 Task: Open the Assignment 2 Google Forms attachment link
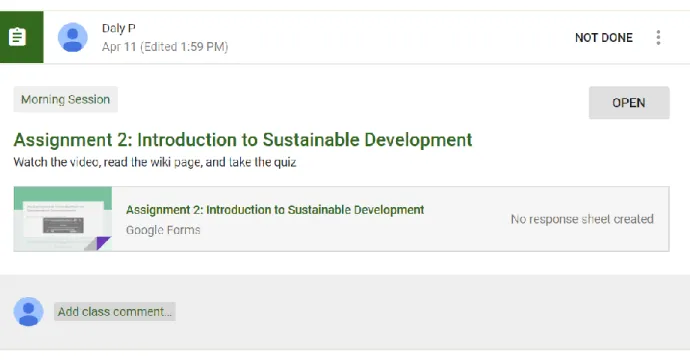click(275, 210)
